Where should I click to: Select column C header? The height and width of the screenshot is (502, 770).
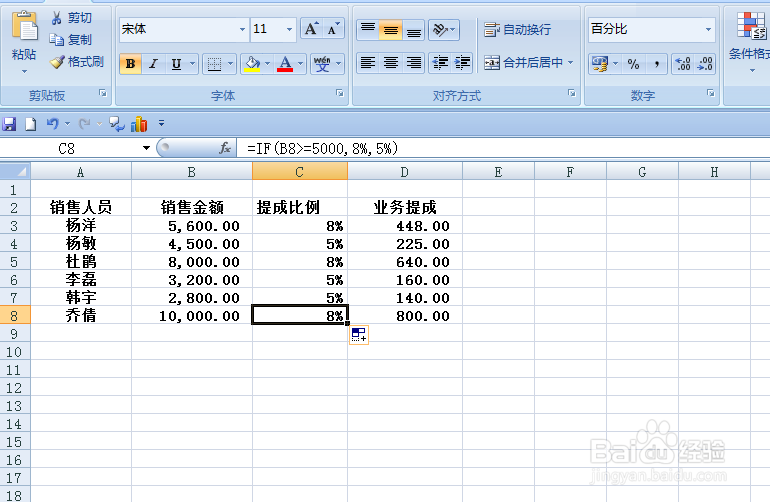[x=300, y=172]
